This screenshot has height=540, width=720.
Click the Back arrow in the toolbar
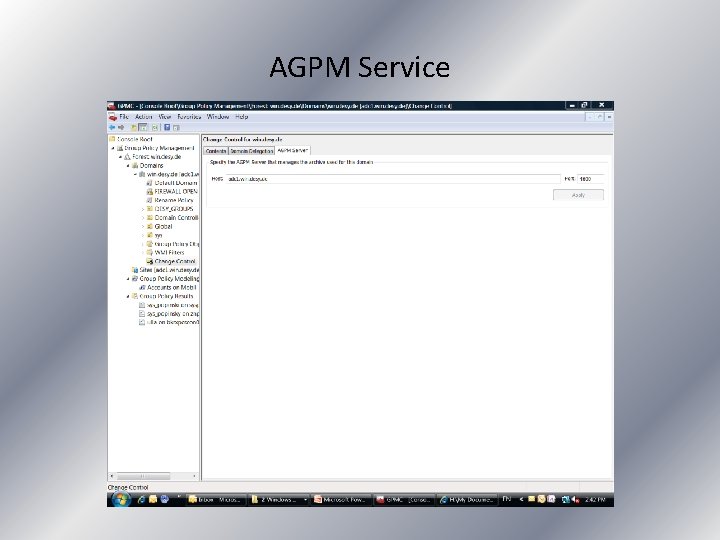pyautogui.click(x=112, y=127)
